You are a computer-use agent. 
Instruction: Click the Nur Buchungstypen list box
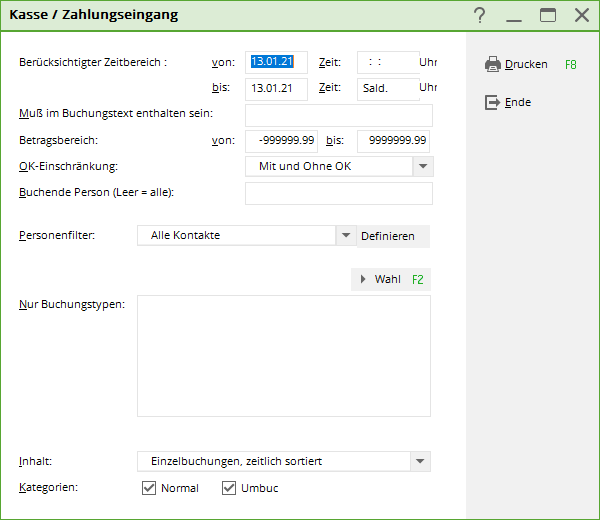[284, 355]
